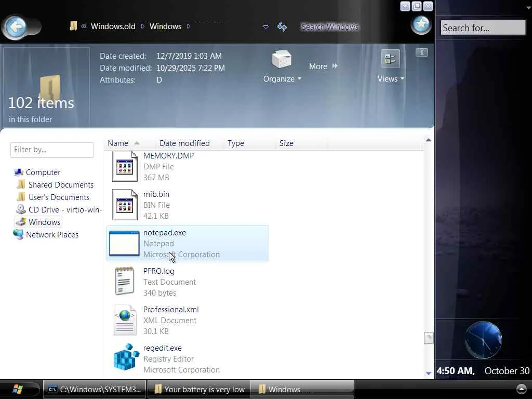Click the file list scroll up arrow

(x=429, y=140)
